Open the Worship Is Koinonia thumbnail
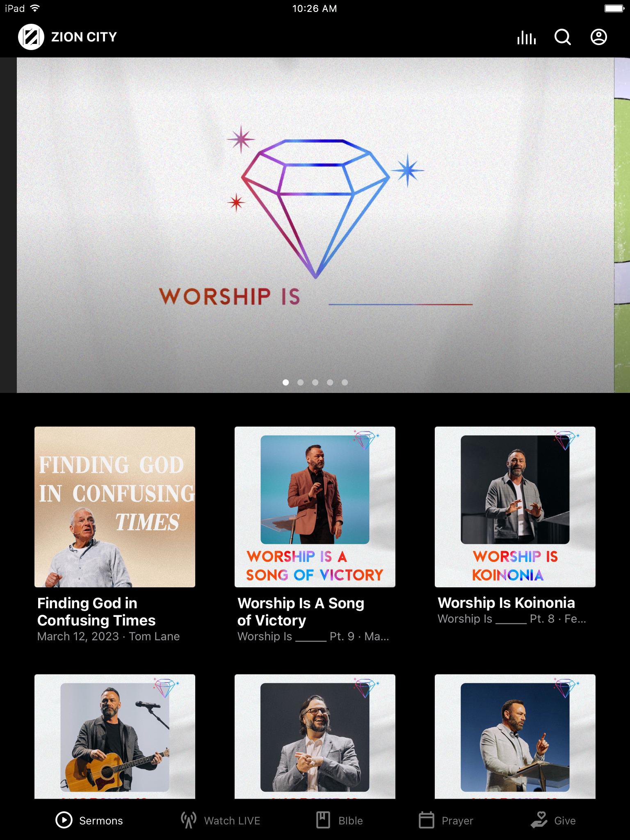The image size is (630, 840). click(515, 507)
